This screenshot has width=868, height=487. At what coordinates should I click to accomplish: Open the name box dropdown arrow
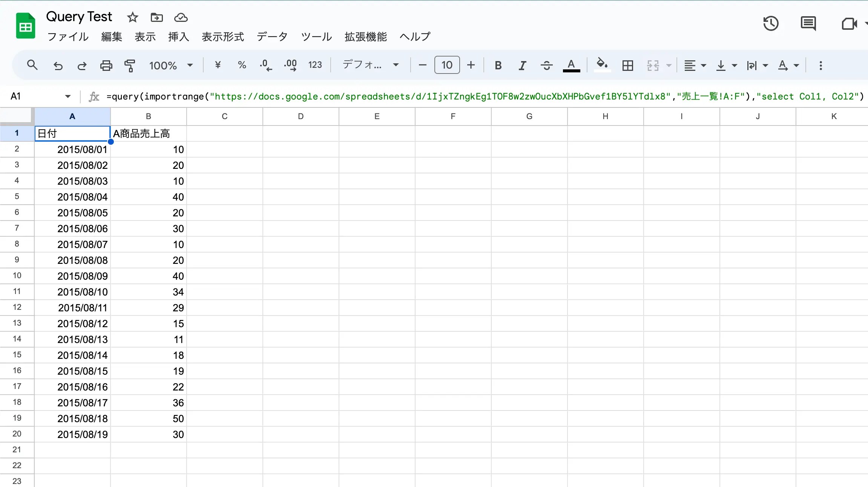point(68,96)
